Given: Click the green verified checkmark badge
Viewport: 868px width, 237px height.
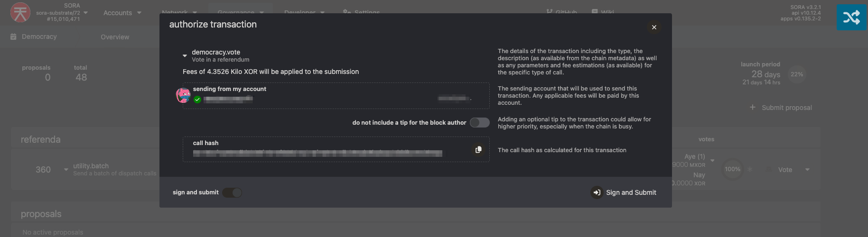Looking at the screenshot, I should [197, 100].
